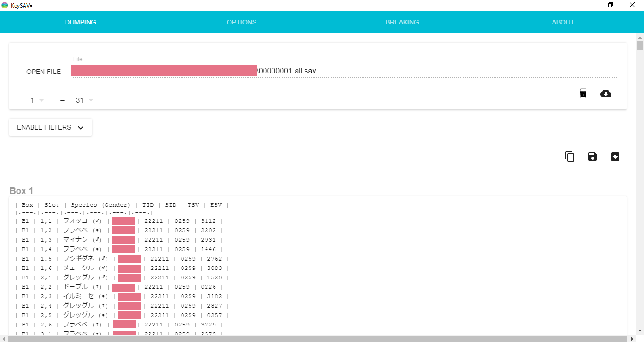Click the coffee cup icon
The width and height of the screenshot is (644, 342).
583,93
